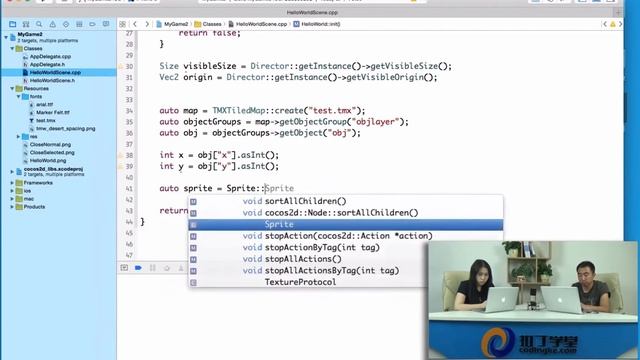Open HelloWorldScene.h in navigator
The image size is (640, 360).
[52, 80]
